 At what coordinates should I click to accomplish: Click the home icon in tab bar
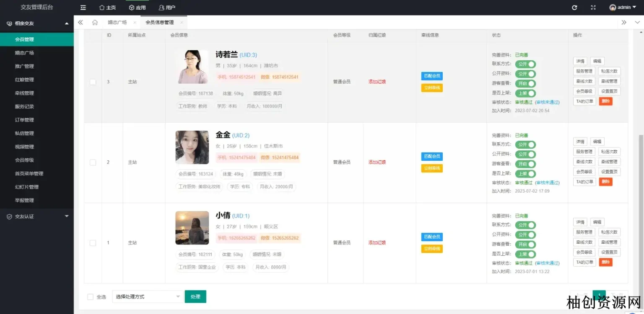(x=95, y=23)
